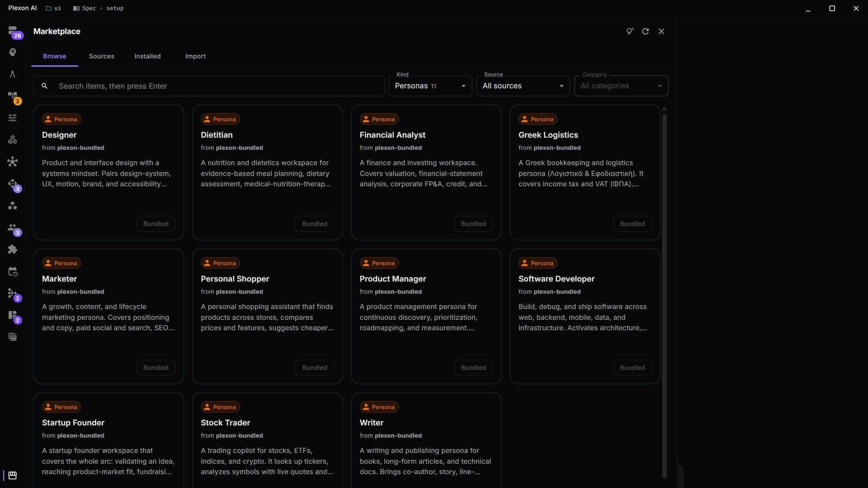868x488 pixels.
Task: Click 'from plexon-bundled' on Writer card
Action: coord(391,436)
